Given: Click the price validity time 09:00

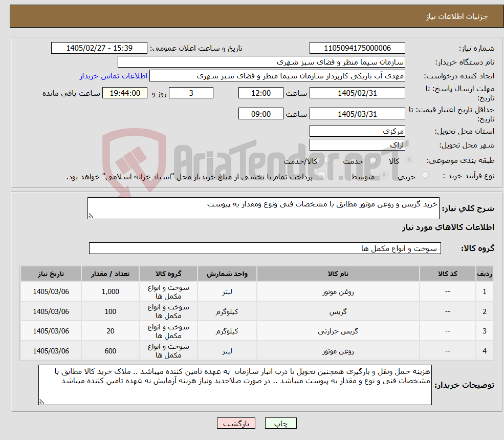Looking at the screenshot, I should pyautogui.click(x=260, y=114).
